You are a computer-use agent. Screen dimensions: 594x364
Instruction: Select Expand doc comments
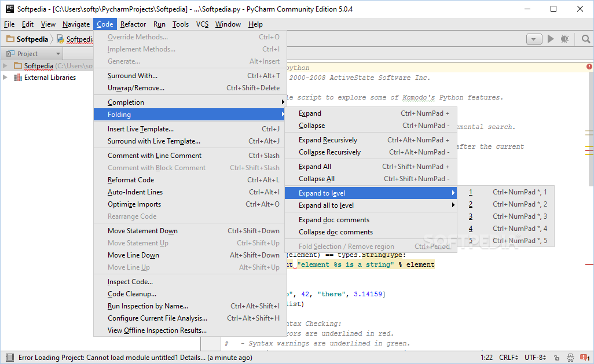click(371, 220)
